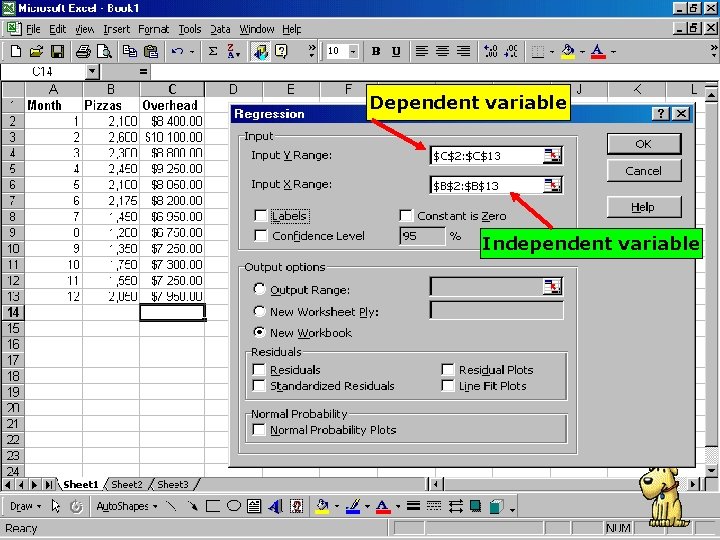Click the Paste clipboard icon
The width and height of the screenshot is (720, 540).
151,51
